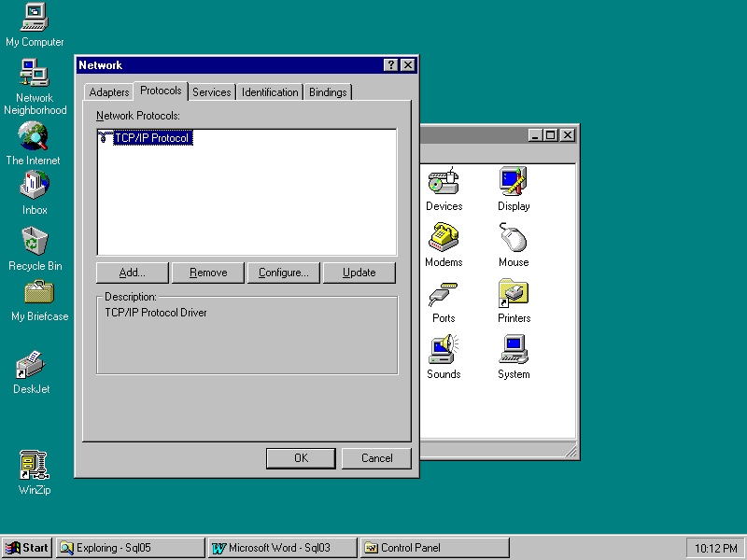This screenshot has width=747, height=560.
Task: Switch to Microsoft Word - Sql03 taskbar button
Action: point(281,548)
